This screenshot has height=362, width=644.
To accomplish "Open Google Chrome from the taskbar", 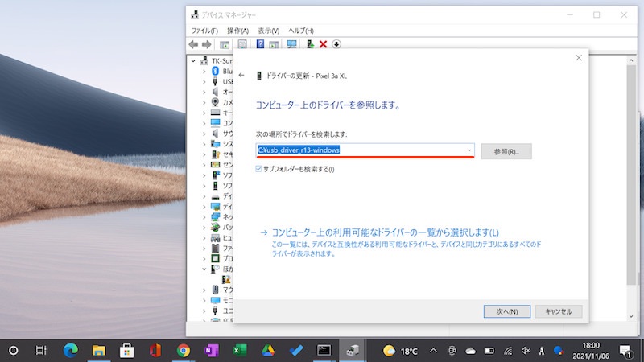I will [x=184, y=350].
